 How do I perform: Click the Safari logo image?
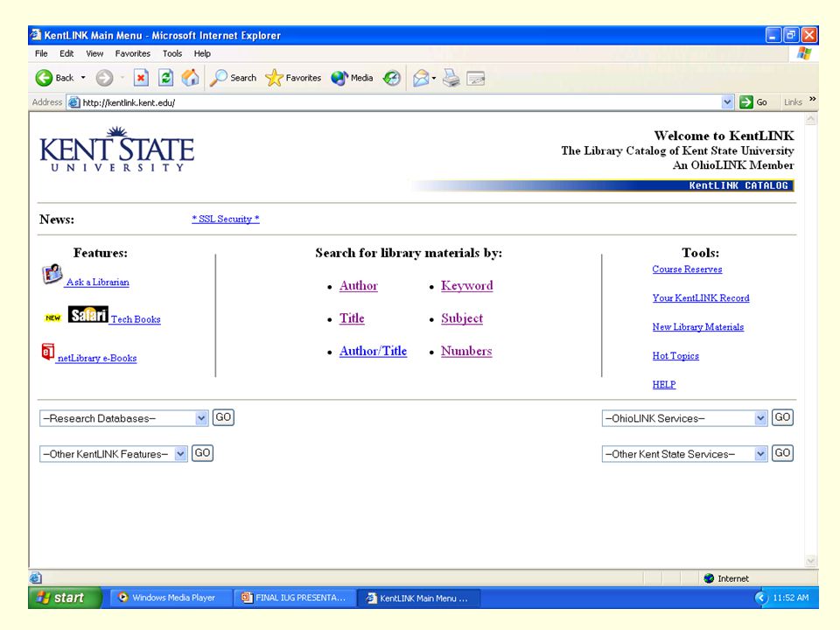[87, 314]
